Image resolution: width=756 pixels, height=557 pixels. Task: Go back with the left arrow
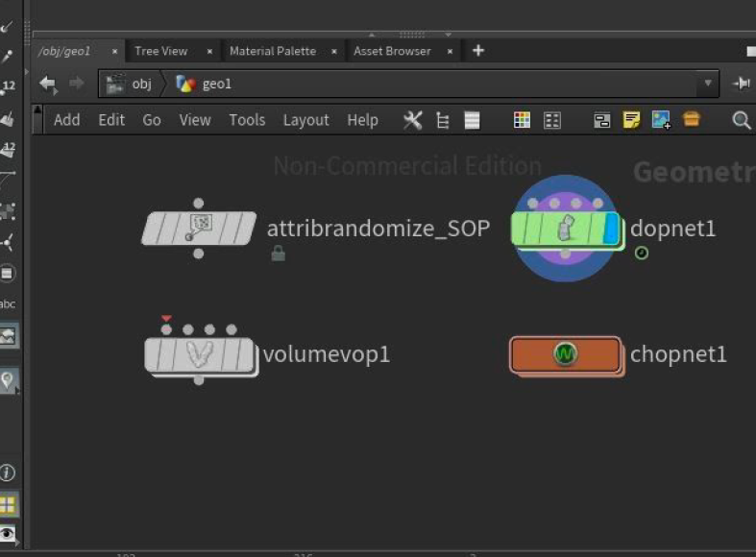48,84
